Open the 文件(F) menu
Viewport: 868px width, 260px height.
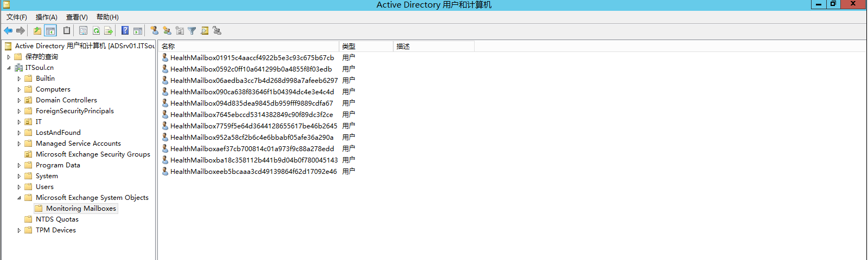coord(17,17)
